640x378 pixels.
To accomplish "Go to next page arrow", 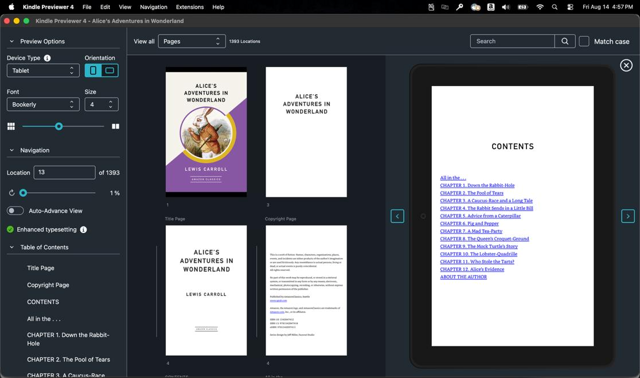I will pyautogui.click(x=628, y=216).
